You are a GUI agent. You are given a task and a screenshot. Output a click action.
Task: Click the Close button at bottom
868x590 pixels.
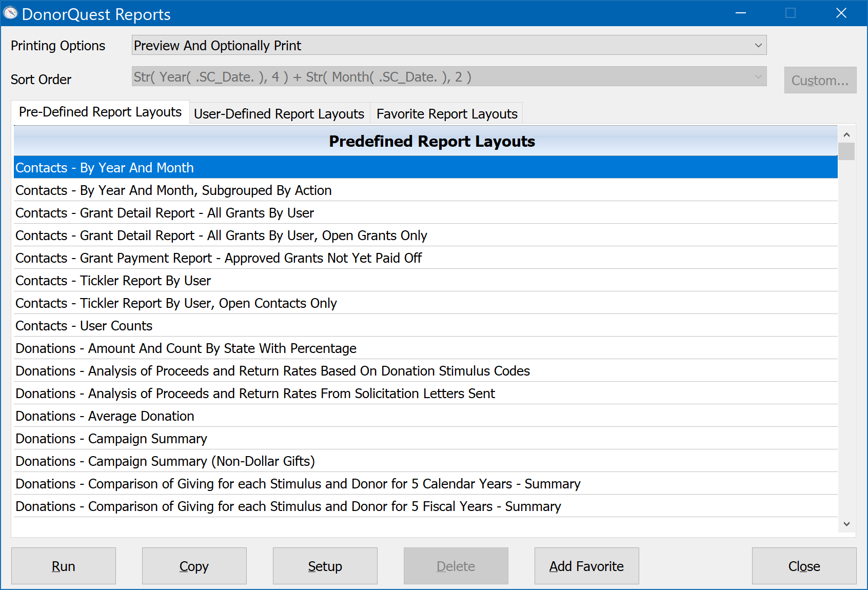pos(804,566)
